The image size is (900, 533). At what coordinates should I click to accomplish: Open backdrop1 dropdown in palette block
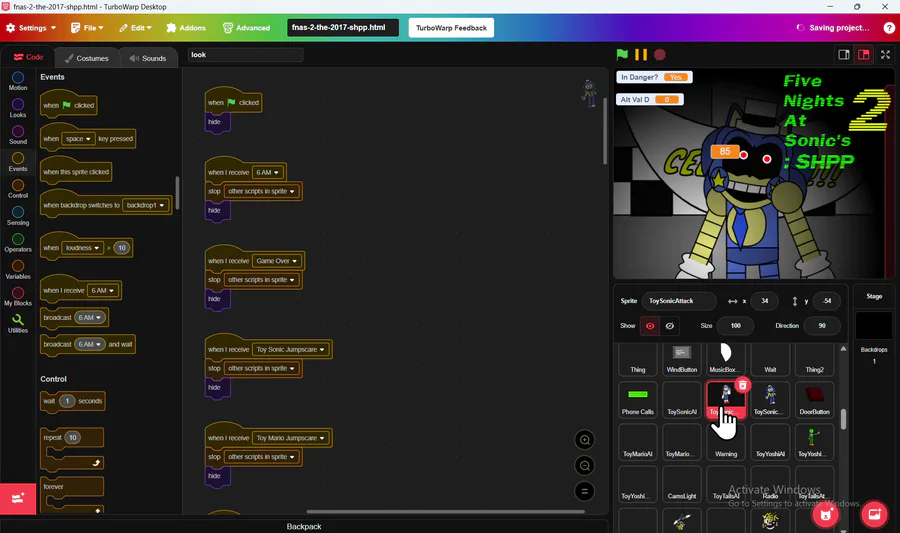(145, 205)
